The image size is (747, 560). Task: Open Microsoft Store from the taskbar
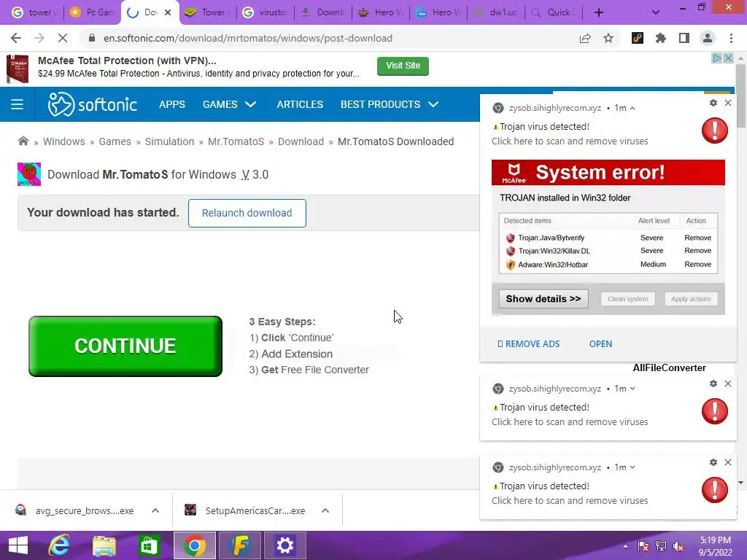(x=149, y=545)
